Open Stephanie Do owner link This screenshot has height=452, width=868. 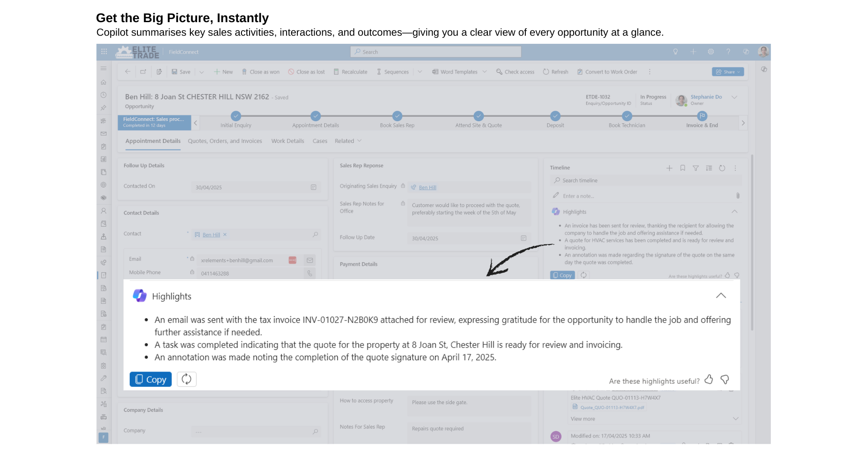pos(706,97)
